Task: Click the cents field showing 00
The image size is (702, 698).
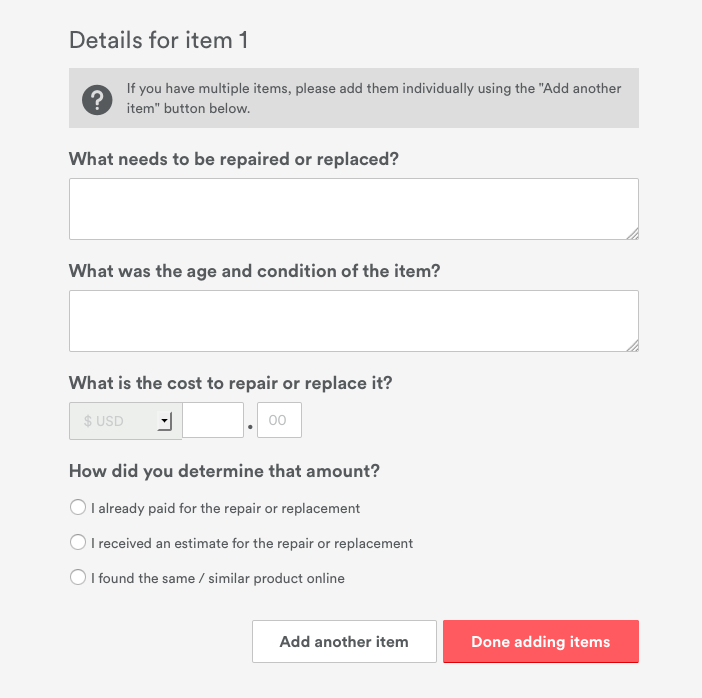Action: click(279, 421)
